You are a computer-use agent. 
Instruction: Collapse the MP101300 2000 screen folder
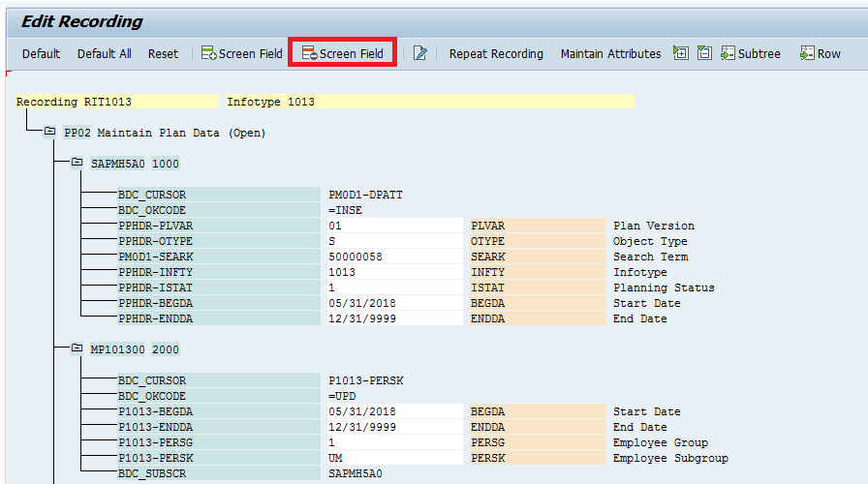click(77, 348)
